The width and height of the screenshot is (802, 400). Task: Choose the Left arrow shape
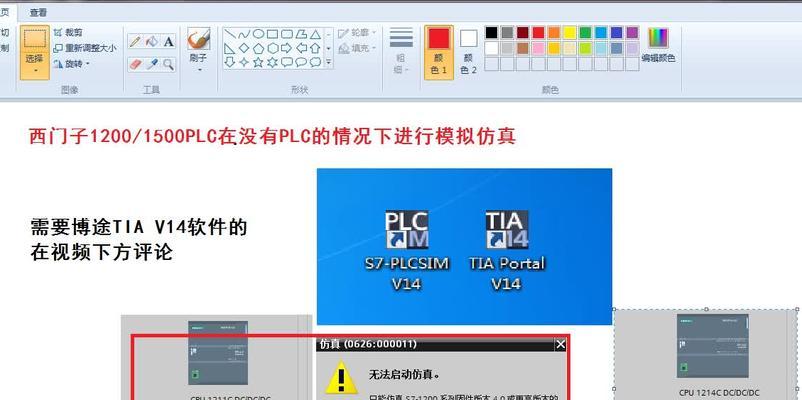301,48
